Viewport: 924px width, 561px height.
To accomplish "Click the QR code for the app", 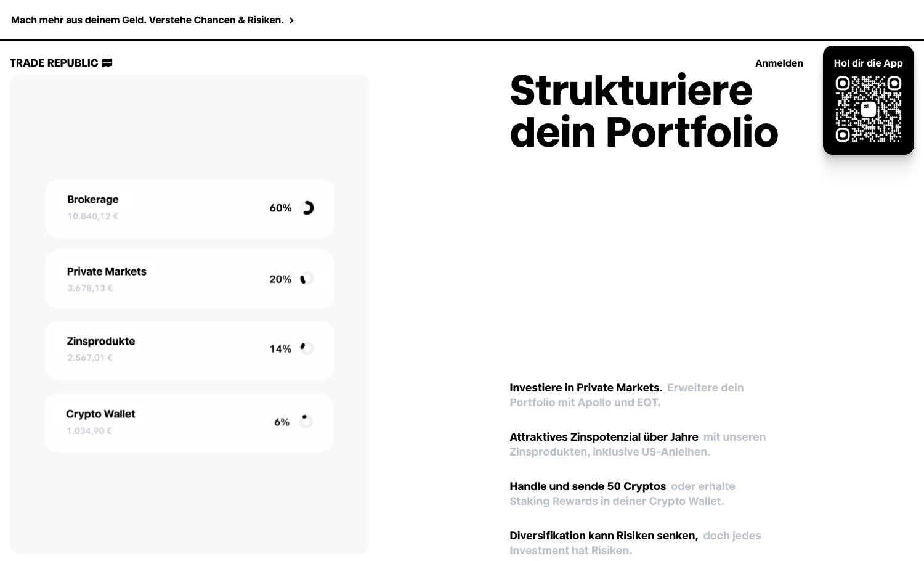I will (x=869, y=109).
